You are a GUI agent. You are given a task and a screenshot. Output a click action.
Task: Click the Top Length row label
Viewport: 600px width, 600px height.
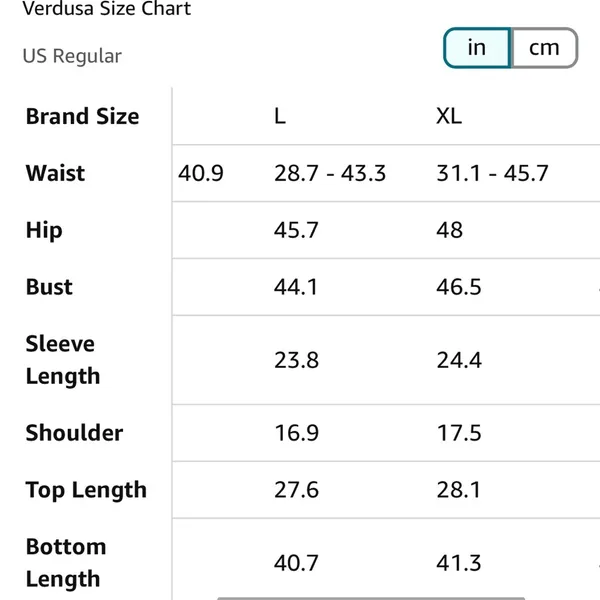pos(86,490)
